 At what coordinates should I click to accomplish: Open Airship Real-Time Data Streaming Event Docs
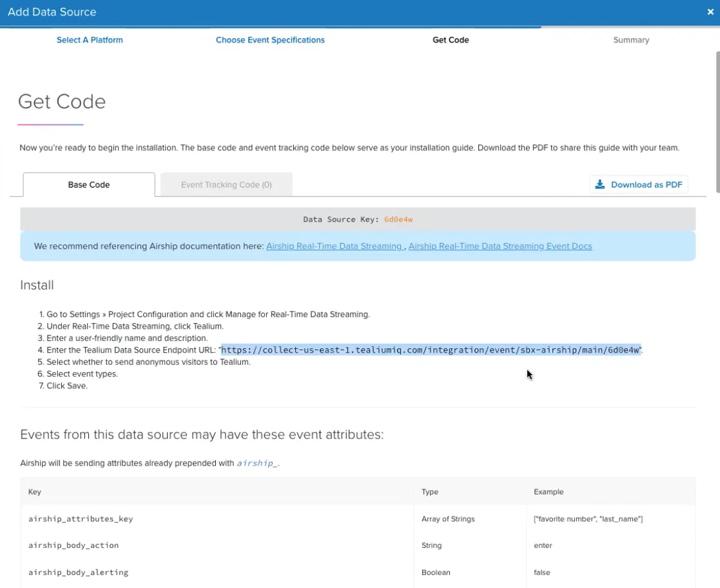click(x=500, y=246)
